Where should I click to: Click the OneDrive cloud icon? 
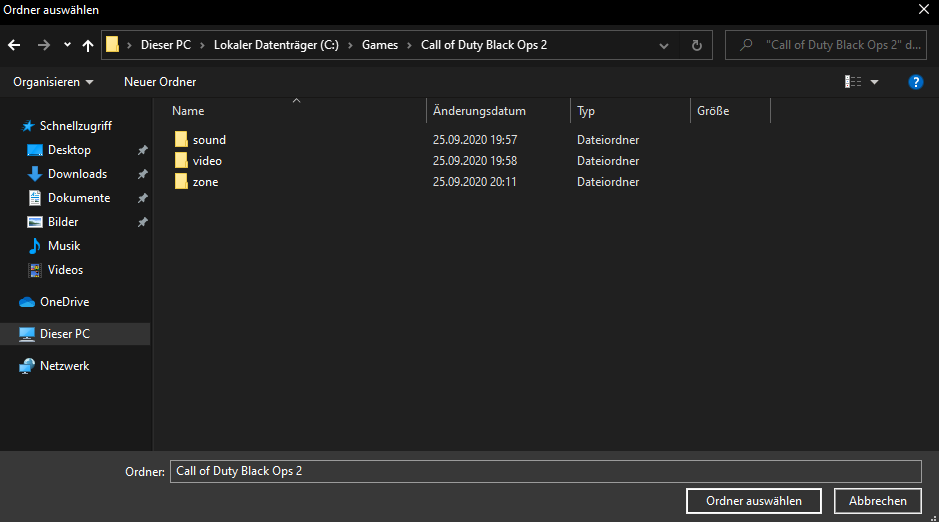point(27,302)
